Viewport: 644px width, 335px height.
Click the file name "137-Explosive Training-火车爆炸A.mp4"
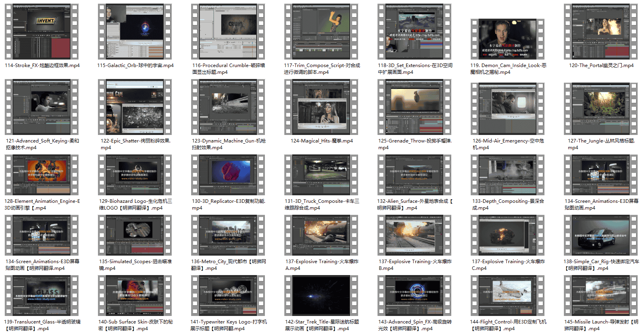[322, 265]
